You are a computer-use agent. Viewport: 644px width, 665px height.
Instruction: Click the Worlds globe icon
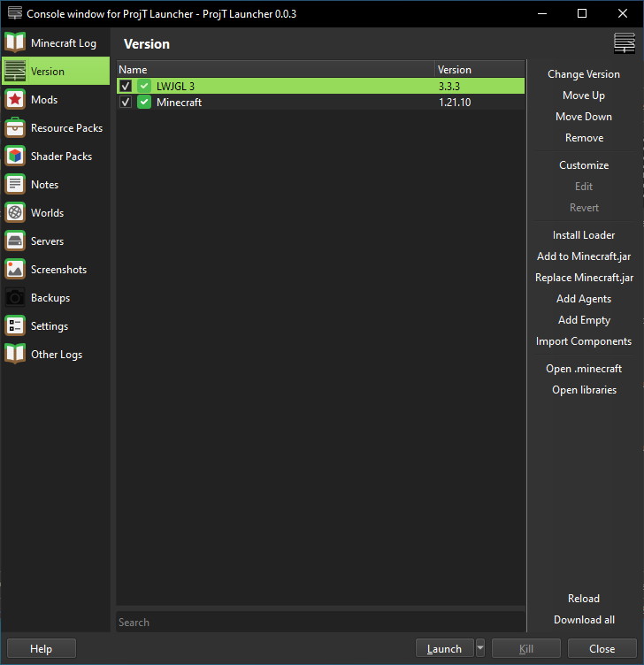point(15,213)
